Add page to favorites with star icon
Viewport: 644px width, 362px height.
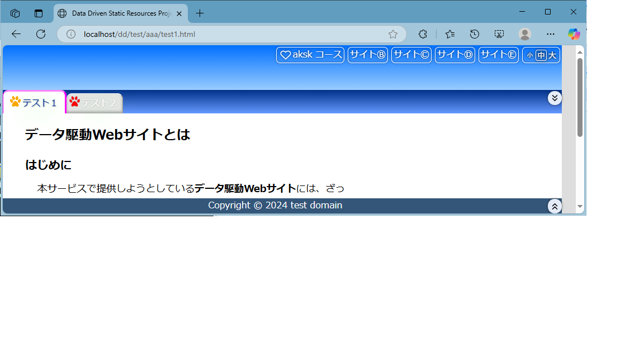(x=393, y=34)
